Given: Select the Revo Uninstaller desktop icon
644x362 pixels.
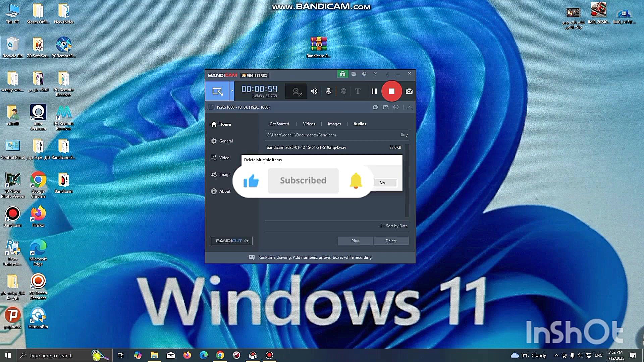Looking at the screenshot, I should pyautogui.click(x=13, y=253).
